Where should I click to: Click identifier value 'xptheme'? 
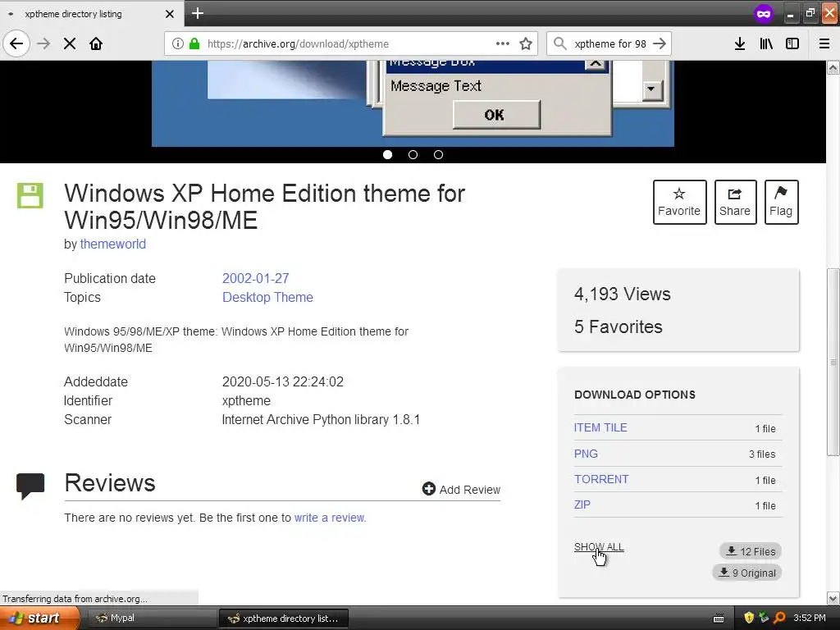(246, 400)
